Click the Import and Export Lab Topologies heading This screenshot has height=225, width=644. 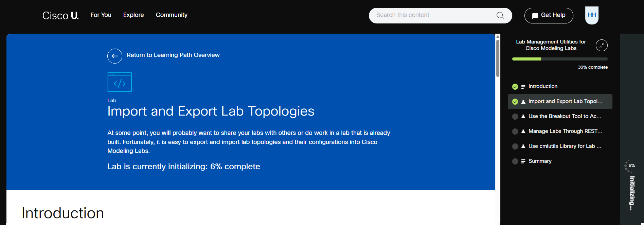(x=211, y=111)
